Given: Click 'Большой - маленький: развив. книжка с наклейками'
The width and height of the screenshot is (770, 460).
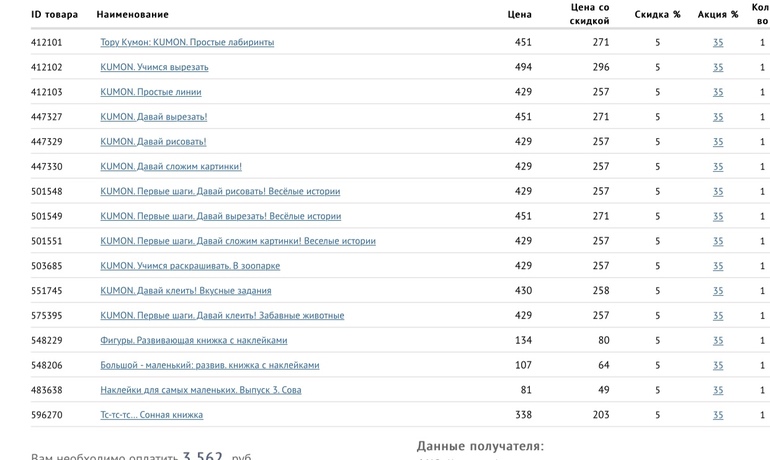Looking at the screenshot, I should point(210,365).
